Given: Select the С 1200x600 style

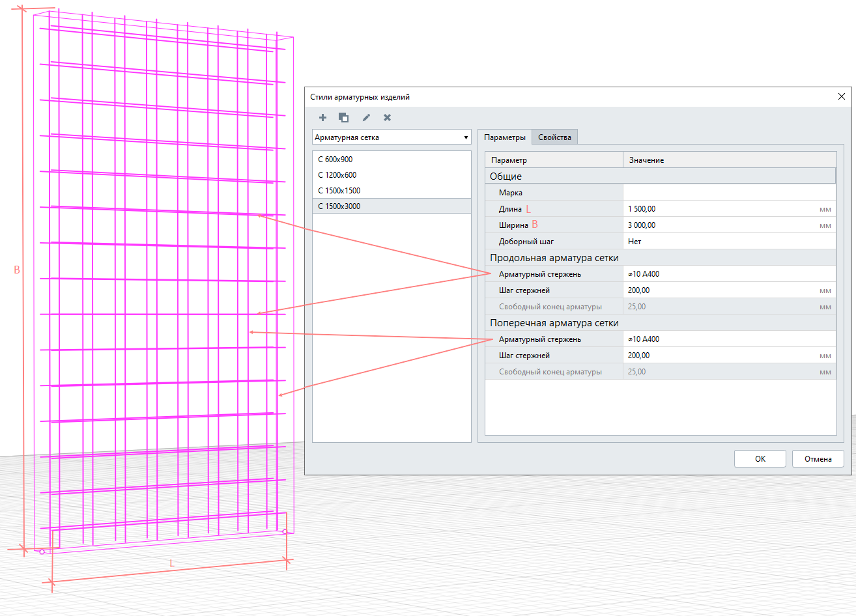Looking at the screenshot, I should (392, 175).
